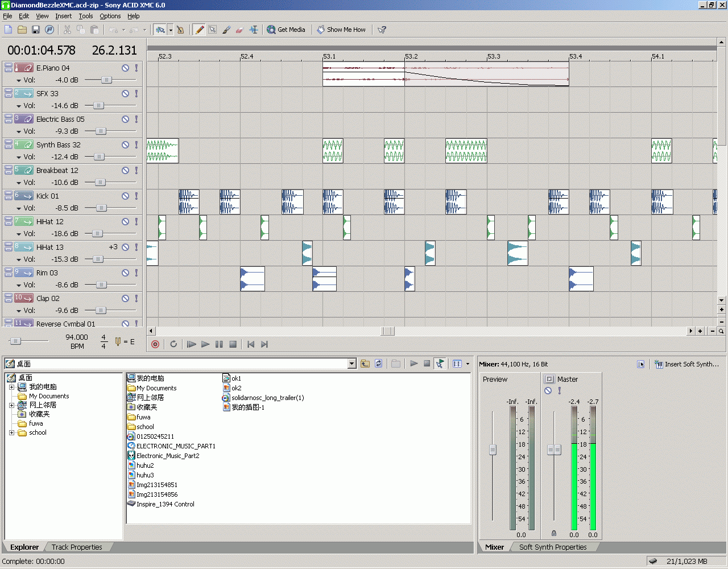The width and height of the screenshot is (728, 569).
Task: Click Play From Start in transport
Action: (x=192, y=344)
